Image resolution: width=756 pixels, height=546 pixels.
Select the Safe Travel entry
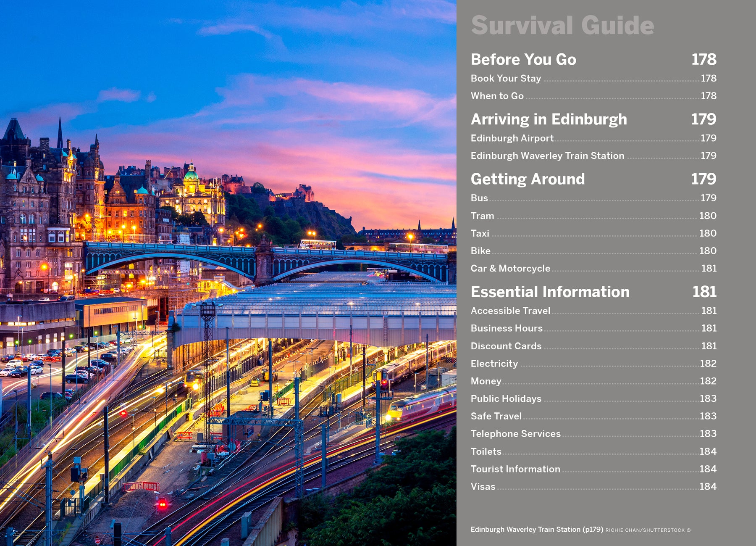click(593, 416)
